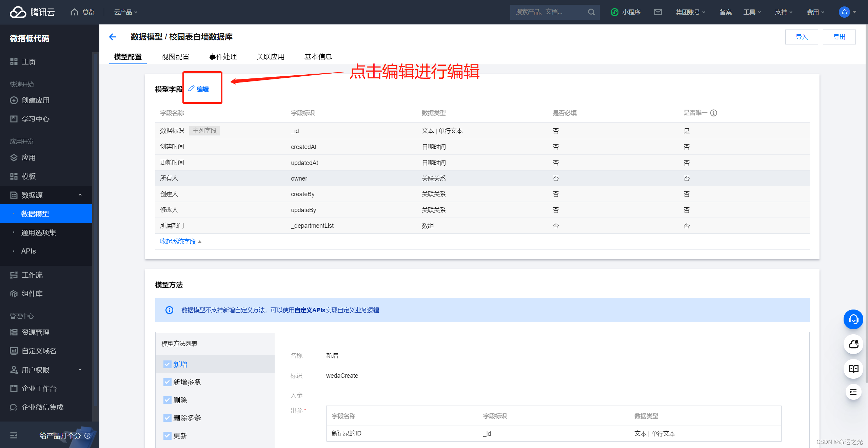
Task: Open the documentation book floating icon
Action: click(853, 369)
